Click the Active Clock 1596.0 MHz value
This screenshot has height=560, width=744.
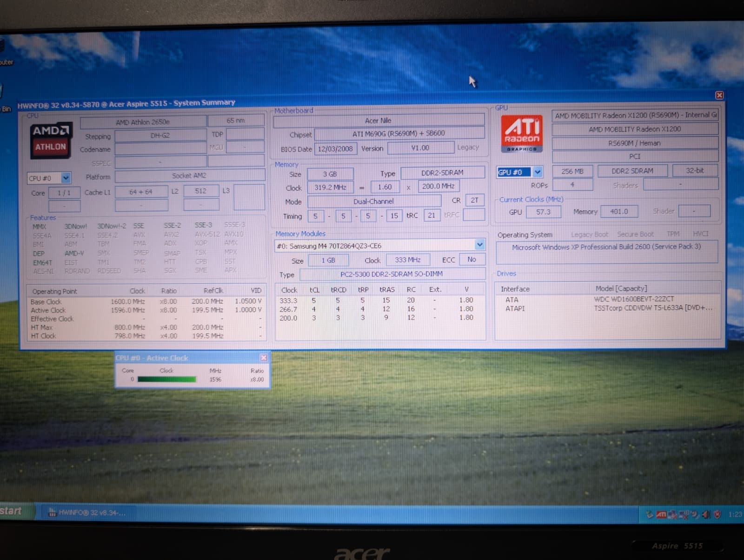(x=128, y=310)
